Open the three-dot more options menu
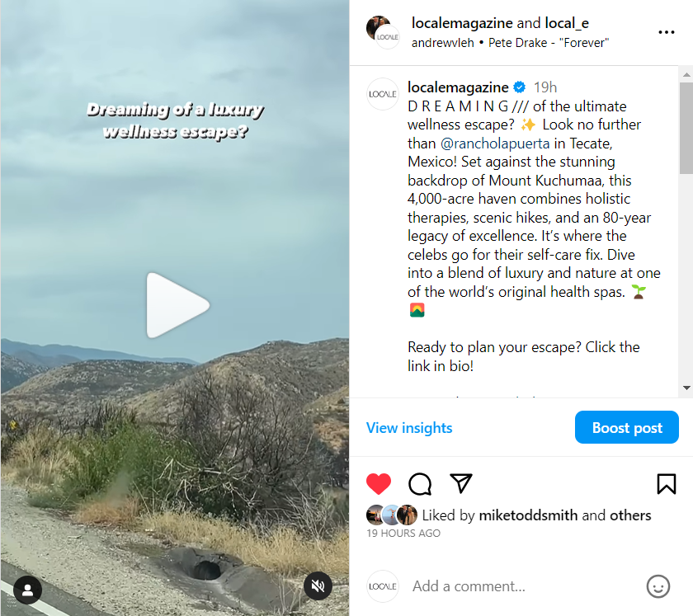Screen dimensions: 693x616 [x=667, y=32]
